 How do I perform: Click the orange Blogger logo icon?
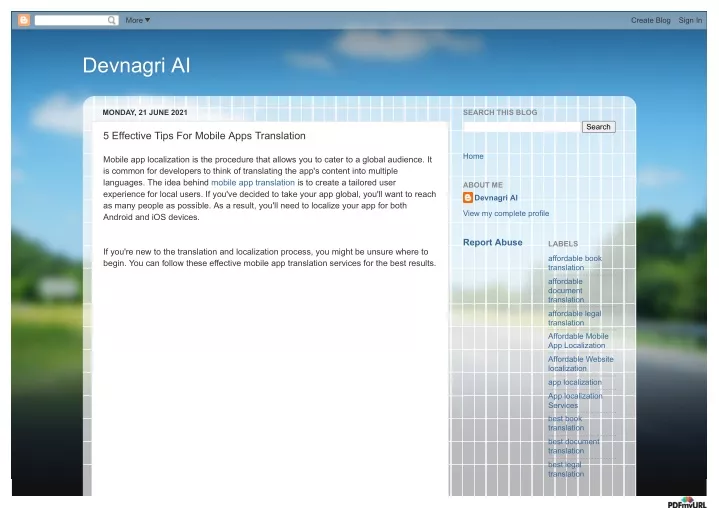click(x=24, y=20)
